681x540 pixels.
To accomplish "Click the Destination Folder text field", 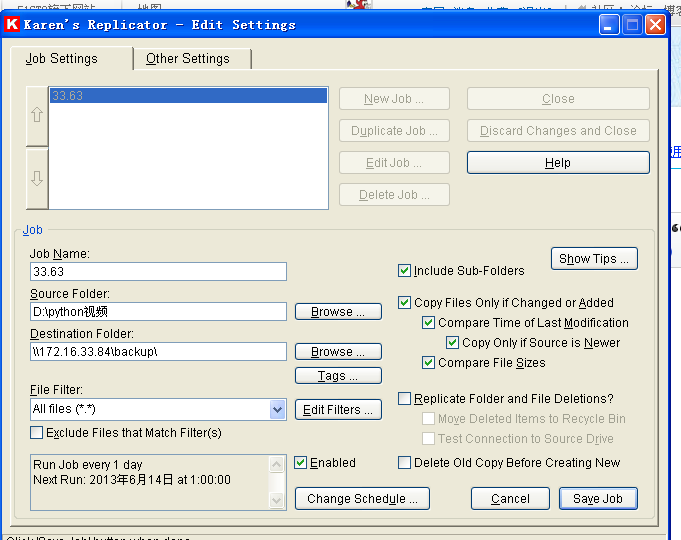I will (158, 351).
